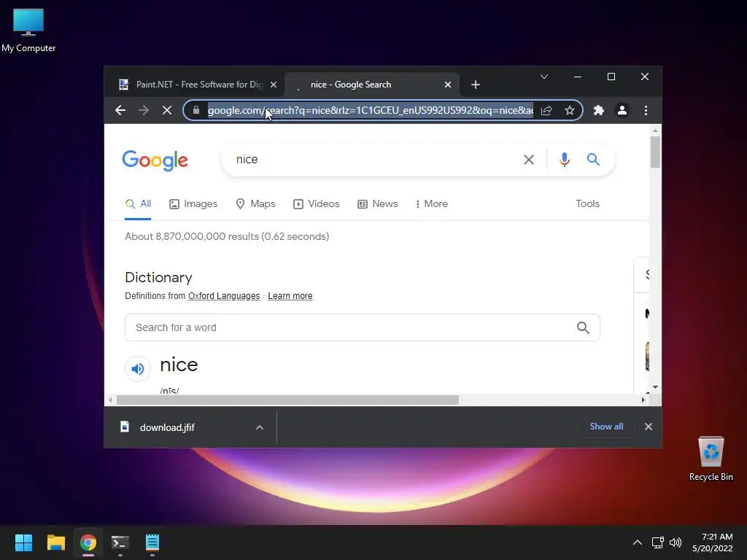Follow the Oxford Languages link
Viewport: 747px width, 560px height.
(x=224, y=296)
